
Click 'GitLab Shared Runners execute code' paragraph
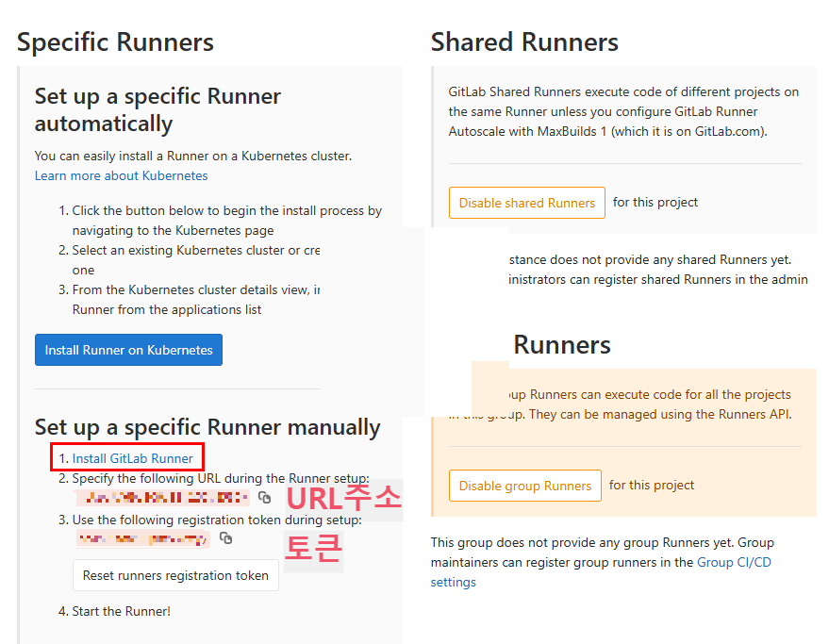(x=623, y=111)
